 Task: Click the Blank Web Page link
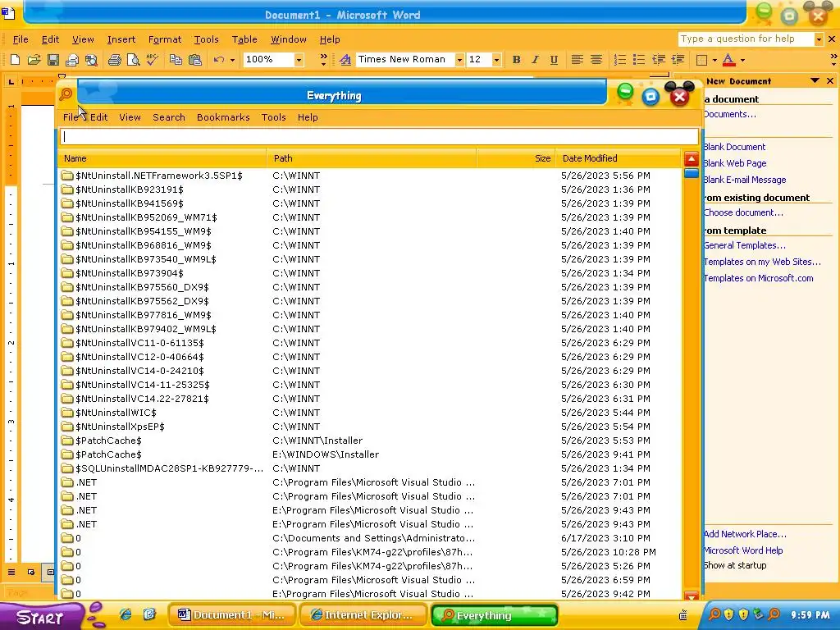(x=735, y=163)
